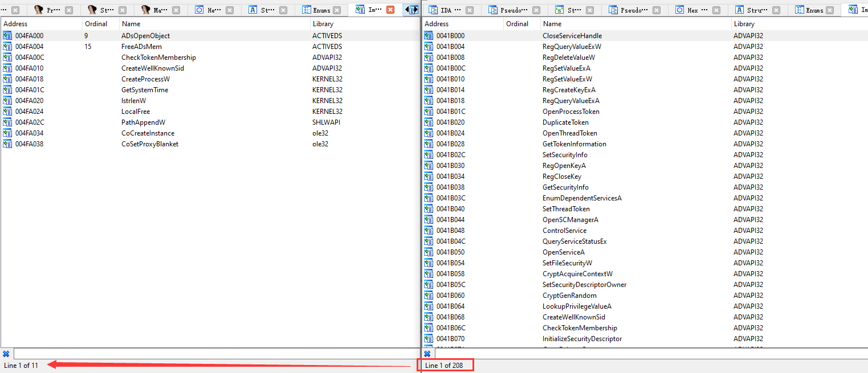Select the RegSetValueExW import row
The width and height of the screenshot is (868, 373).
[x=567, y=79]
